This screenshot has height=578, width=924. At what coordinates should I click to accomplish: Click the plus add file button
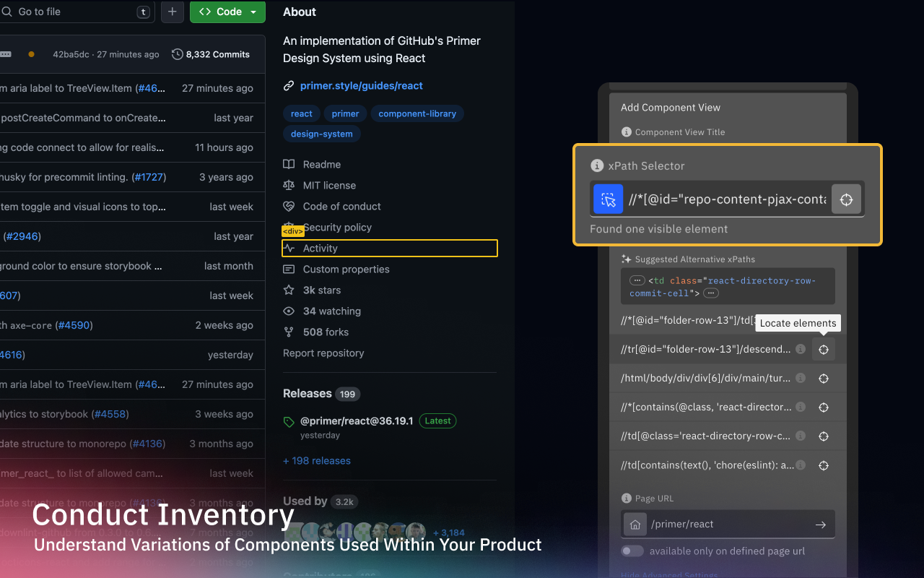pyautogui.click(x=172, y=12)
